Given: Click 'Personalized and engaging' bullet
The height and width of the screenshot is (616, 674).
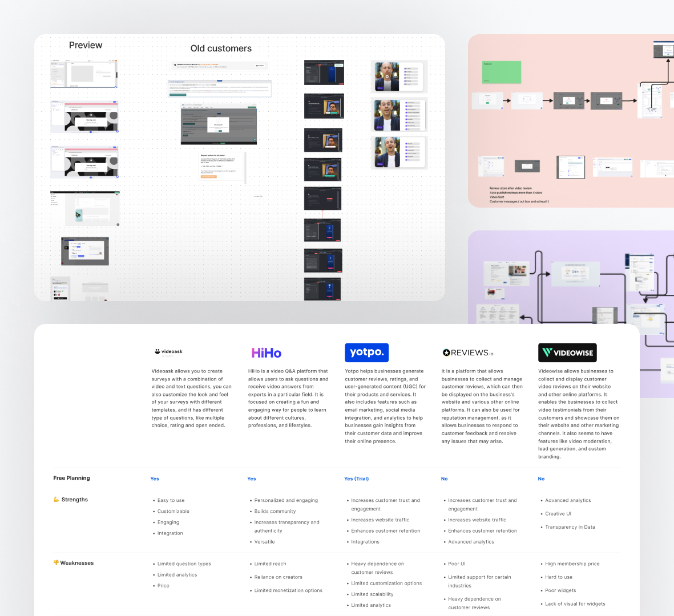Looking at the screenshot, I should click(286, 500).
